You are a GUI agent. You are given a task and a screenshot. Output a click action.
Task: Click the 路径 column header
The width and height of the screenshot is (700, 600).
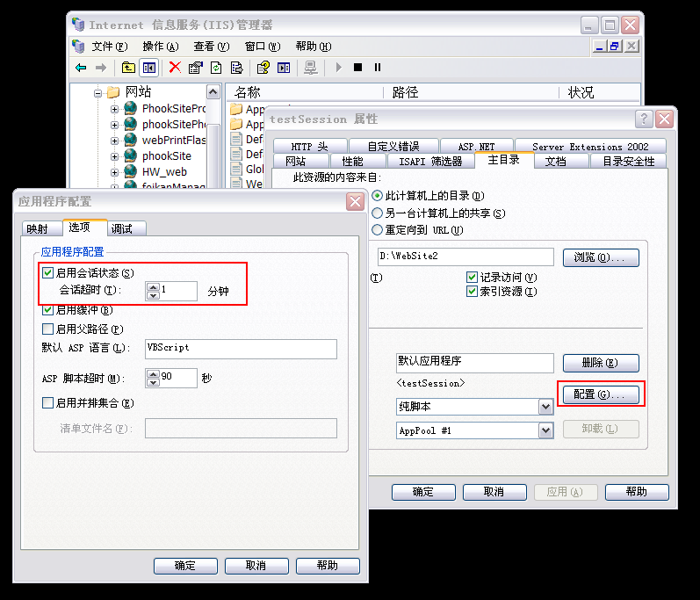coord(471,92)
